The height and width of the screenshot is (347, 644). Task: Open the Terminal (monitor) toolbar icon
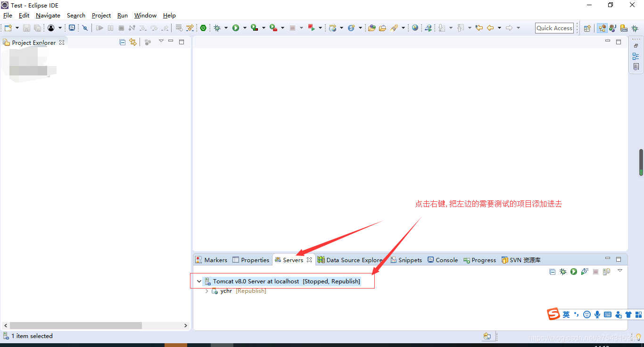click(x=72, y=28)
